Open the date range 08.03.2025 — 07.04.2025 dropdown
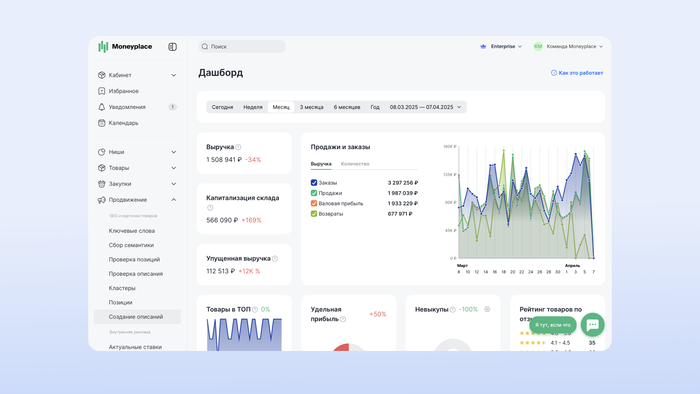The width and height of the screenshot is (700, 394). pyautogui.click(x=425, y=107)
